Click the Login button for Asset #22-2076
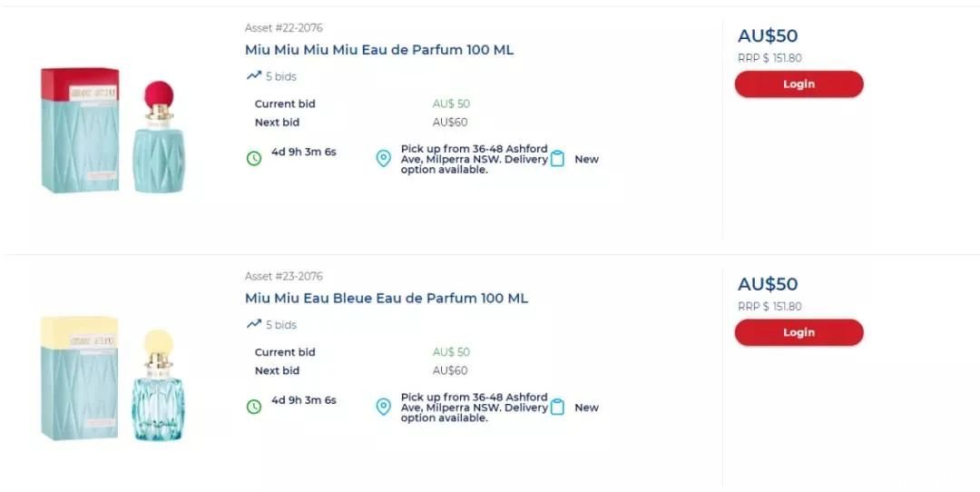 click(x=799, y=84)
